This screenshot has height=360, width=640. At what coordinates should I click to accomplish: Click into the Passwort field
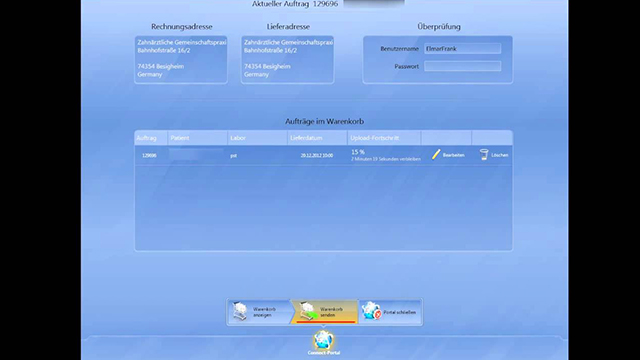[x=462, y=66]
